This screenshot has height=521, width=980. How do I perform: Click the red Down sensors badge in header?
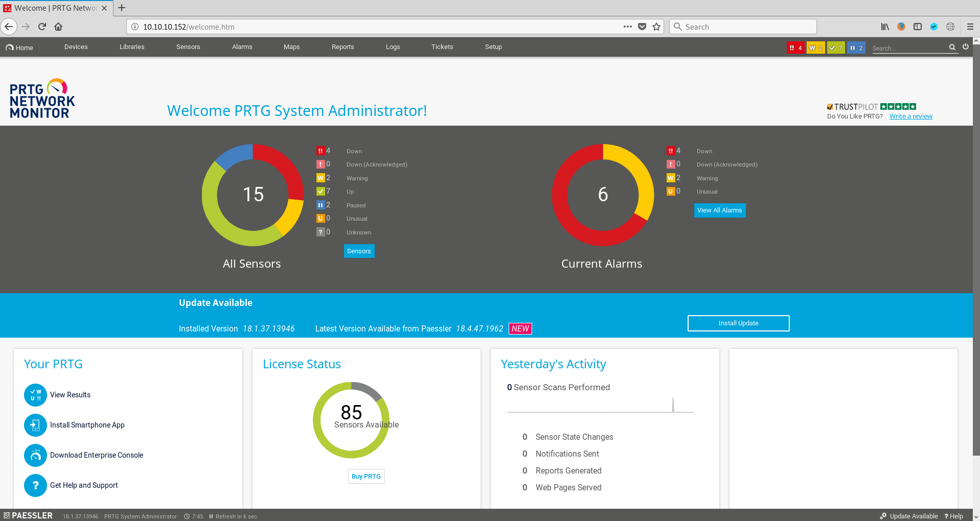coord(795,48)
